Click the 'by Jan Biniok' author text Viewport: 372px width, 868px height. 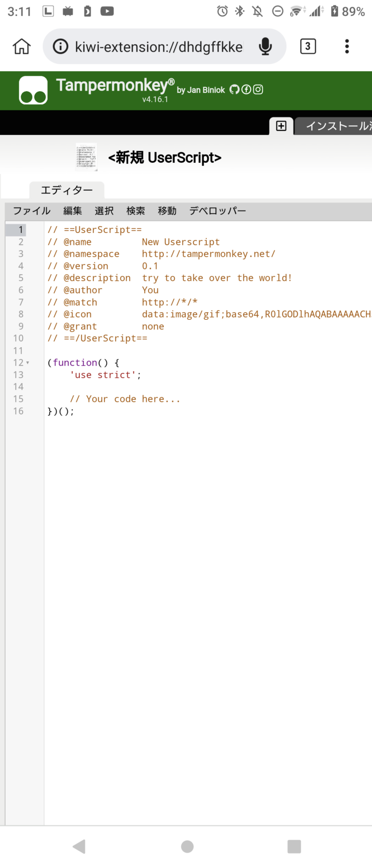coord(201,90)
